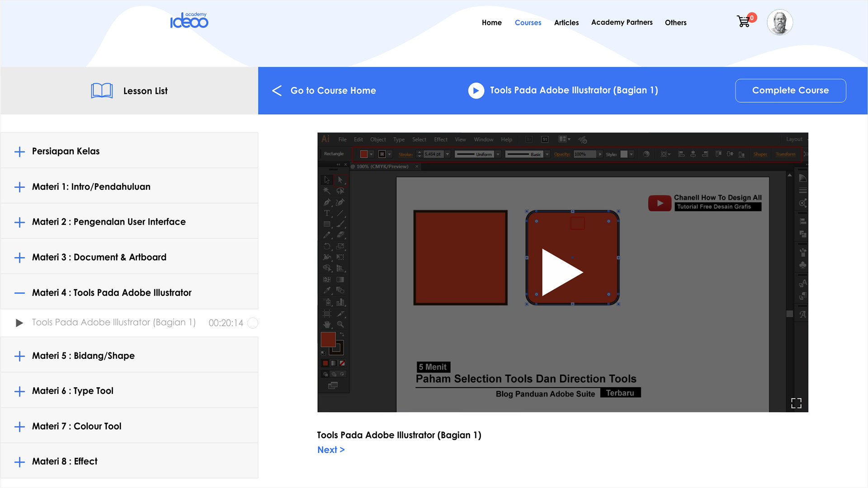Click the Complete Course button
The height and width of the screenshot is (488, 868).
(x=790, y=90)
